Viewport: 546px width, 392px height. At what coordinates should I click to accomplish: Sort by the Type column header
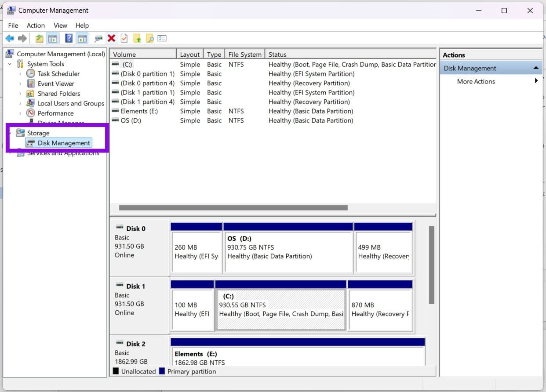pyautogui.click(x=214, y=54)
